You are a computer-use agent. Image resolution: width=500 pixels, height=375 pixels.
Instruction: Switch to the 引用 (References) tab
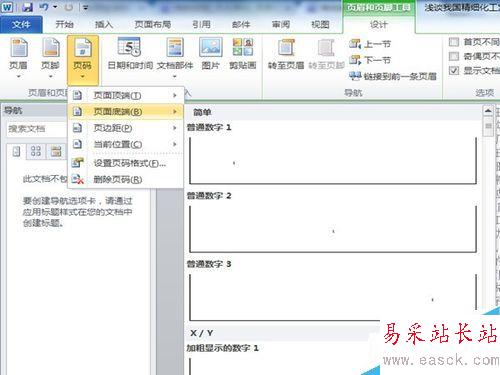point(201,24)
